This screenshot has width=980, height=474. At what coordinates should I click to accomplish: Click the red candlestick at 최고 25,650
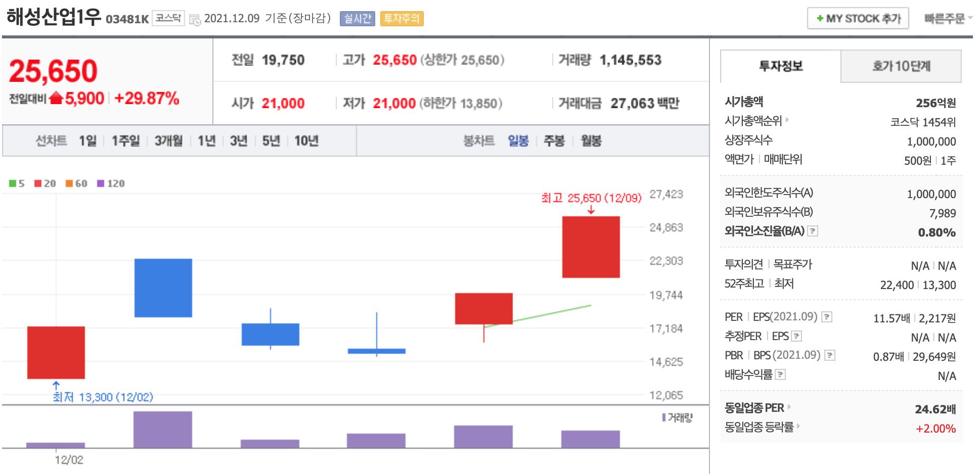[591, 247]
